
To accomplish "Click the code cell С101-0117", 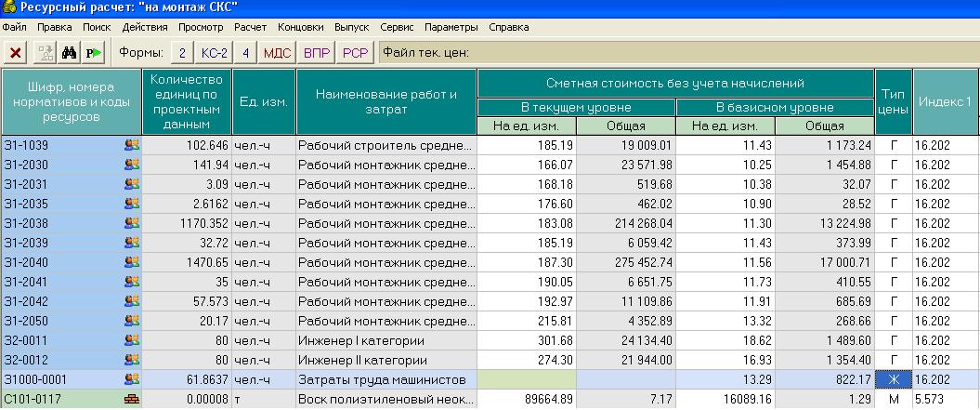I will pyautogui.click(x=72, y=399).
